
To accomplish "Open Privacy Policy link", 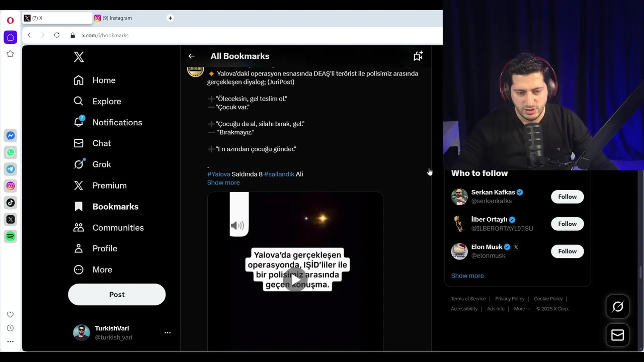I will [x=510, y=299].
